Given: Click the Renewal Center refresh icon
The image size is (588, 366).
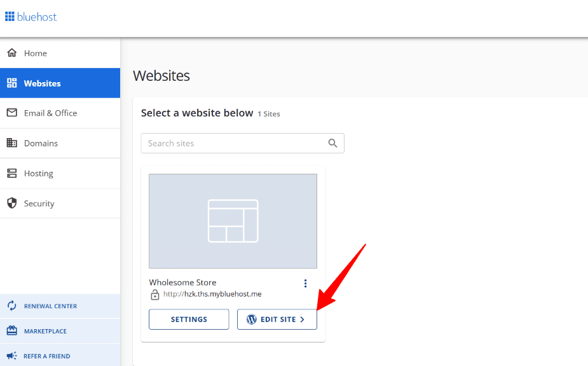Looking at the screenshot, I should pos(12,306).
